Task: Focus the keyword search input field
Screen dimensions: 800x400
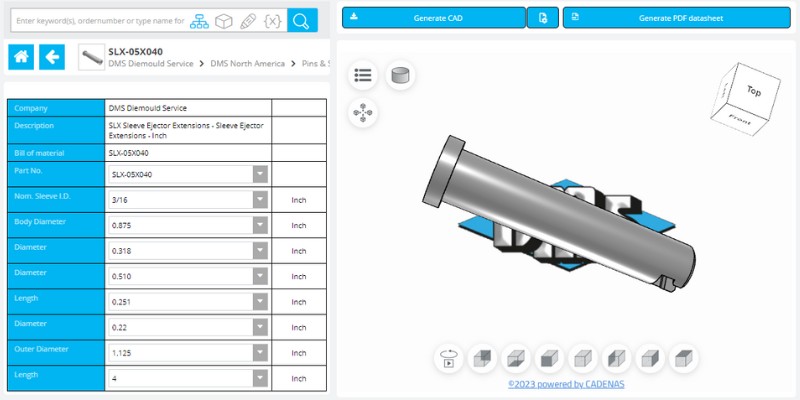Action: point(100,21)
